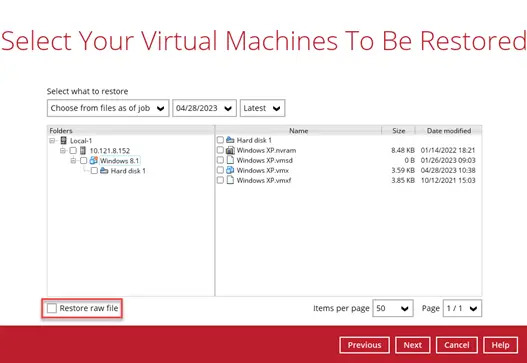Image resolution: width=527 pixels, height=363 pixels.
Task: Select 'Hard disk 1' name in file list
Action: [x=254, y=140]
